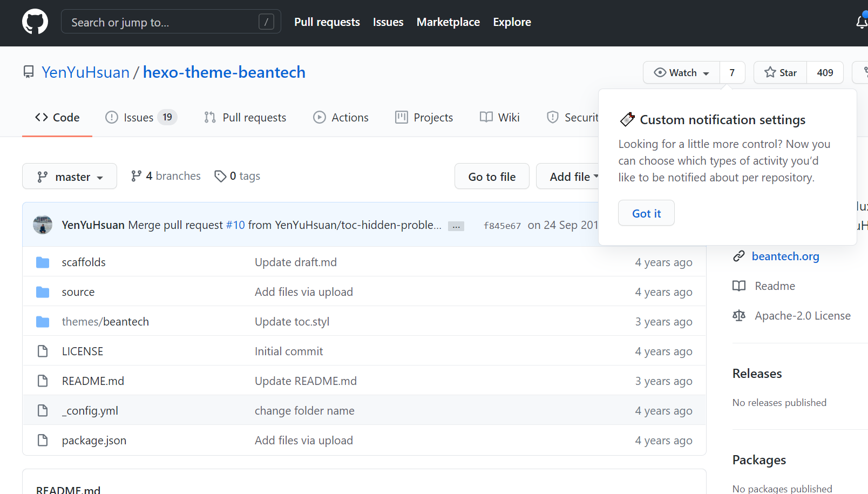The height and width of the screenshot is (494, 868).
Task: Open the Apache-2.0 License link
Action: [x=803, y=316]
